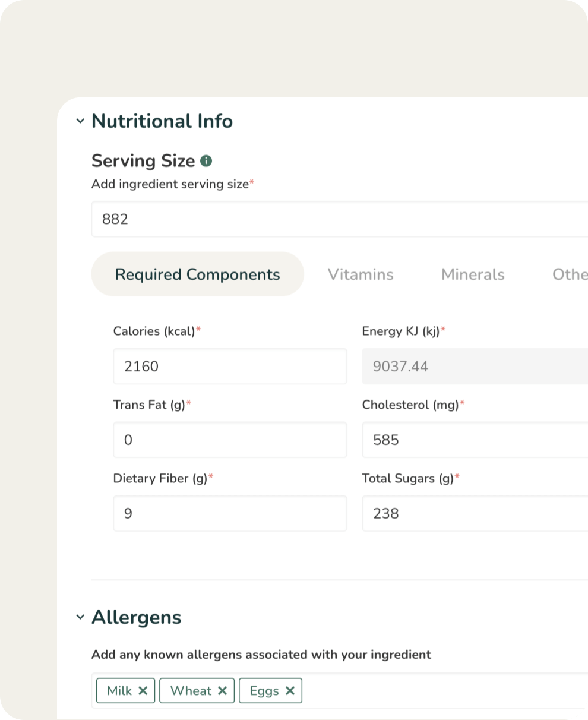The width and height of the screenshot is (588, 720).
Task: Remove the Milk allergen tag
Action: tap(143, 690)
